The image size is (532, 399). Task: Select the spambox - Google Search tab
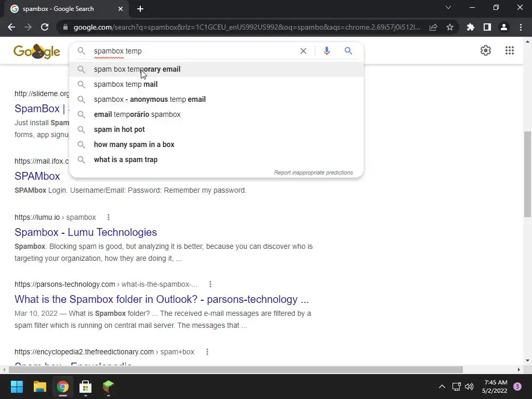(66, 9)
